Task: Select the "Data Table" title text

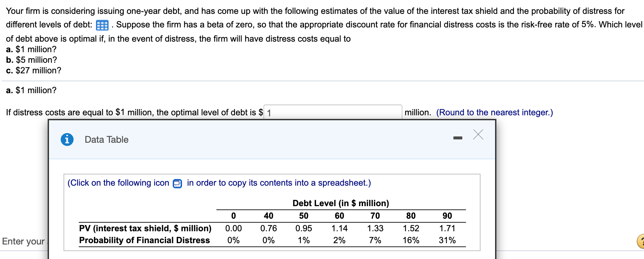Action: [x=106, y=139]
